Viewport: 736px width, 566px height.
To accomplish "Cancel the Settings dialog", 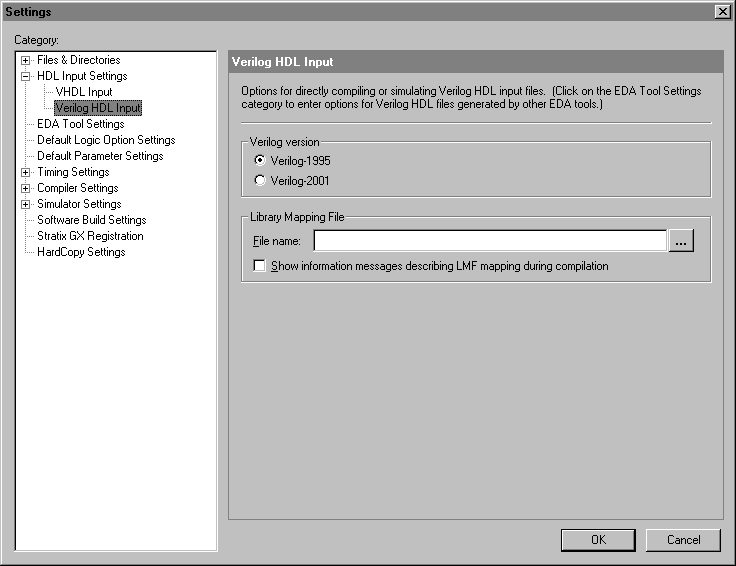I will [683, 540].
